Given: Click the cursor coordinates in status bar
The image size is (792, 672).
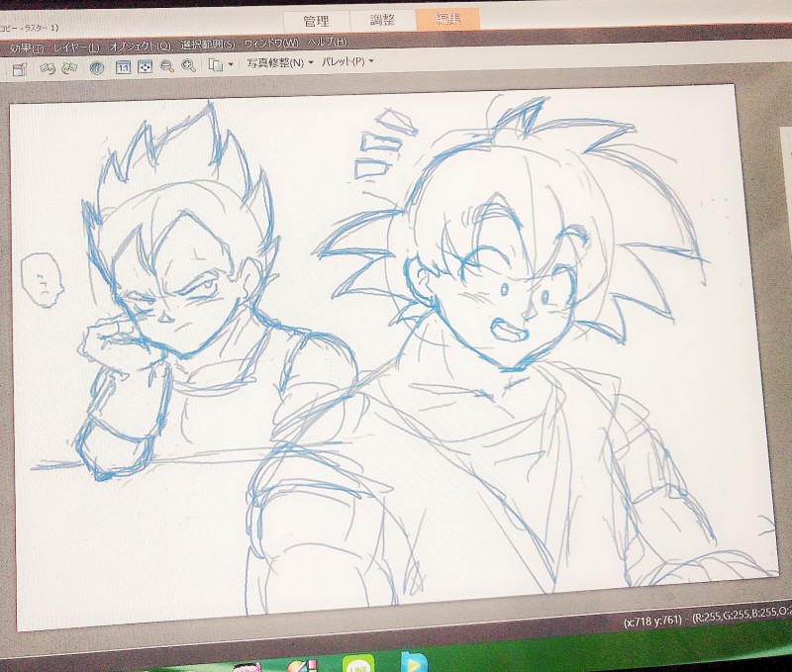Looking at the screenshot, I should point(652,620).
